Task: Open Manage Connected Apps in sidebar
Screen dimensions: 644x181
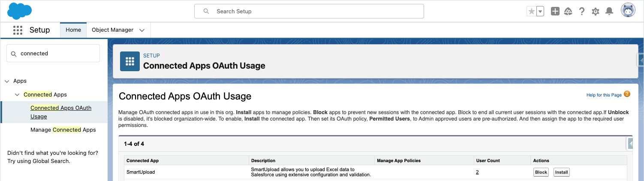Action: [63, 130]
